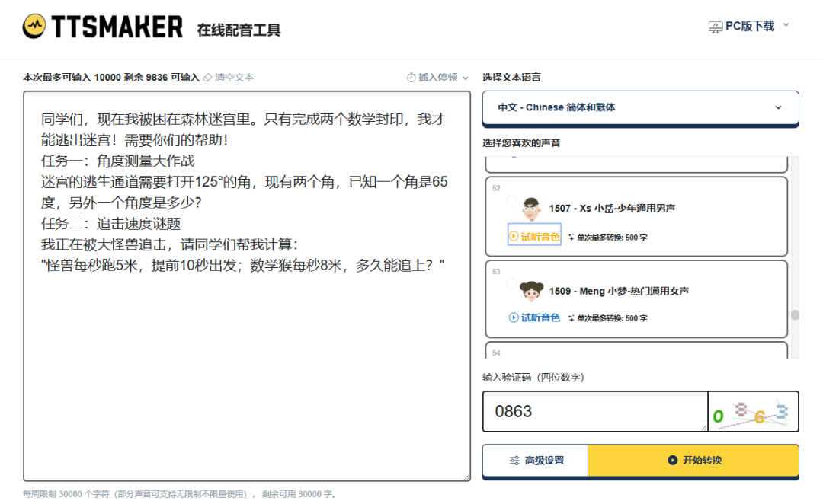Click the 开始转换 conversion button
Image resolution: width=823 pixels, height=504 pixels.
(693, 461)
